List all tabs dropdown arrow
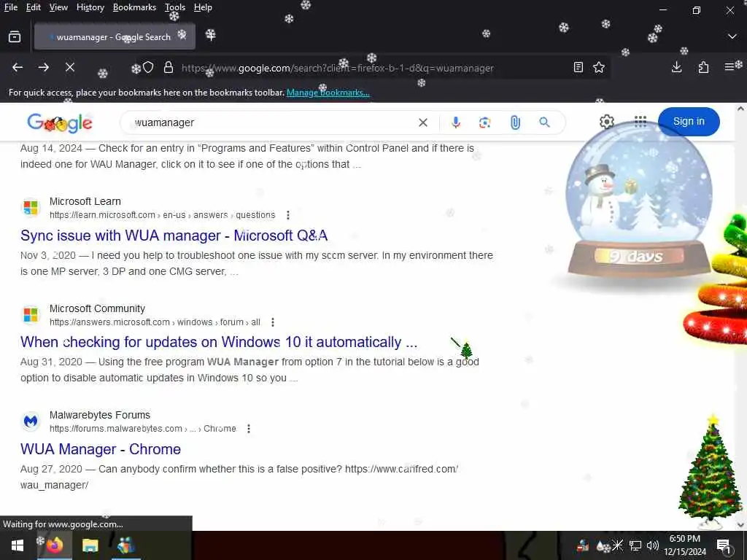The image size is (747, 560). [732, 36]
